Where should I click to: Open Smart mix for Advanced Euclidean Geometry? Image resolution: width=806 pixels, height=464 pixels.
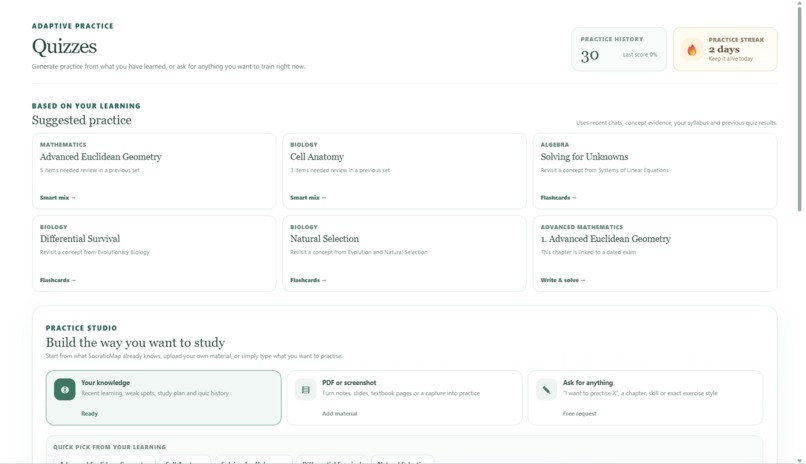(58, 198)
